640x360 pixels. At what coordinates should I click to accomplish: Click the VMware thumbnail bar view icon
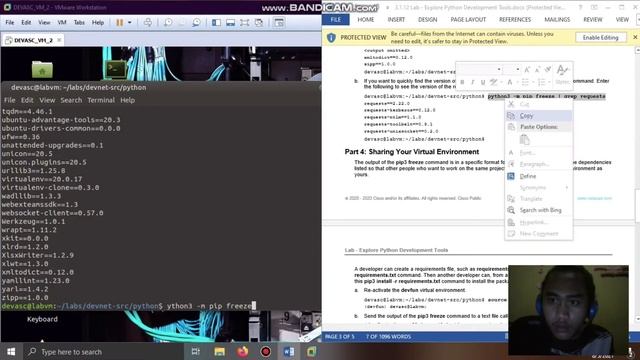(231, 23)
